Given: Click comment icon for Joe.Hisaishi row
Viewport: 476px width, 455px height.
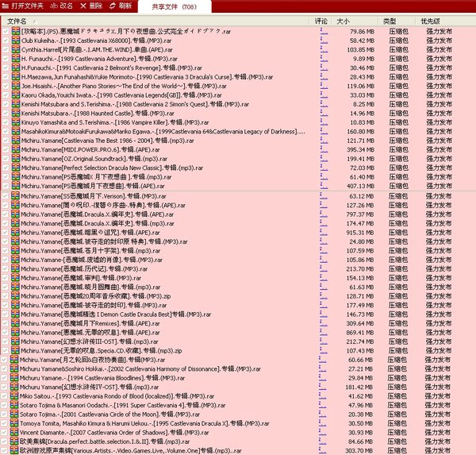Looking at the screenshot, I should (324, 86).
